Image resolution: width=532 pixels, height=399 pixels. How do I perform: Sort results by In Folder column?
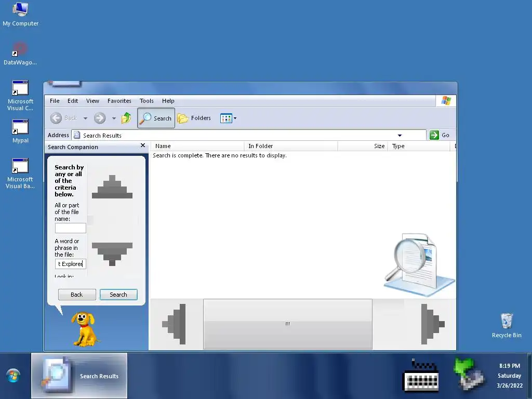(x=291, y=146)
